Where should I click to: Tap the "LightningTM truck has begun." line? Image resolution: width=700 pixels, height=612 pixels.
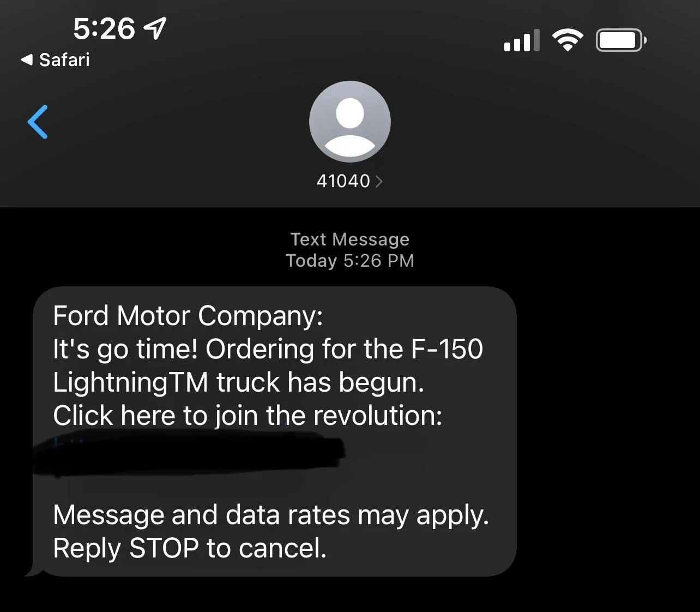[x=238, y=382]
